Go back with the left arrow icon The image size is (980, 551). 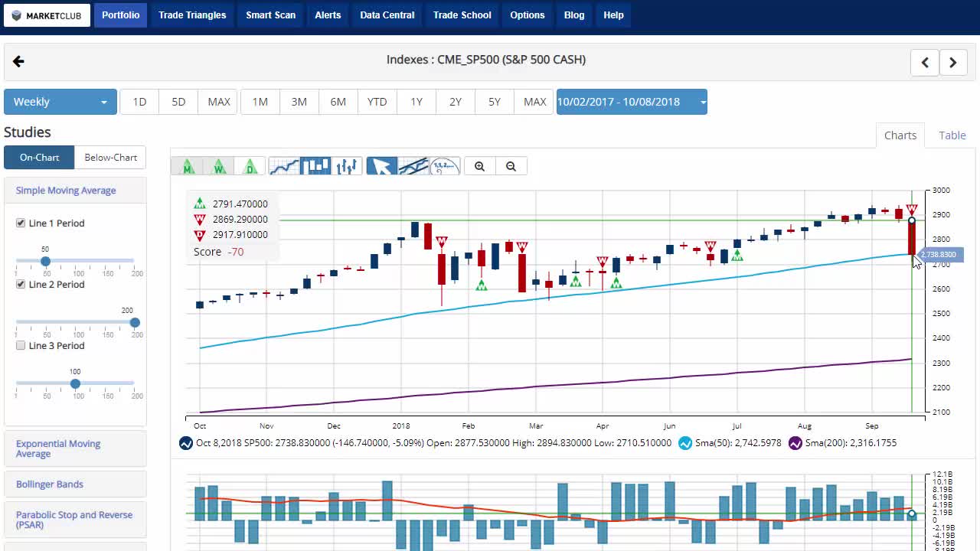[18, 61]
